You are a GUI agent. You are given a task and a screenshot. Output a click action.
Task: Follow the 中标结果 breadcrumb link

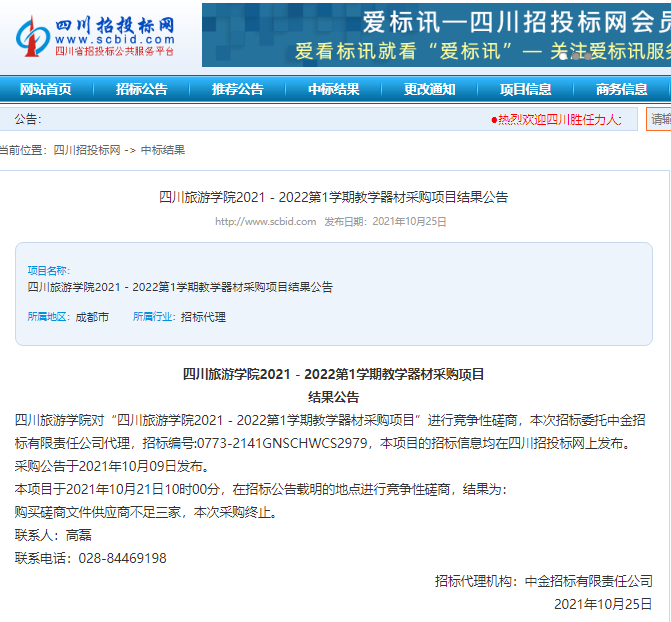click(163, 150)
